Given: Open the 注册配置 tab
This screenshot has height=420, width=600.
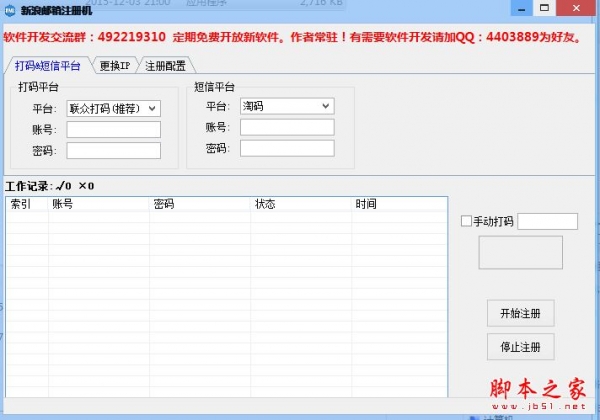Looking at the screenshot, I should [165, 66].
